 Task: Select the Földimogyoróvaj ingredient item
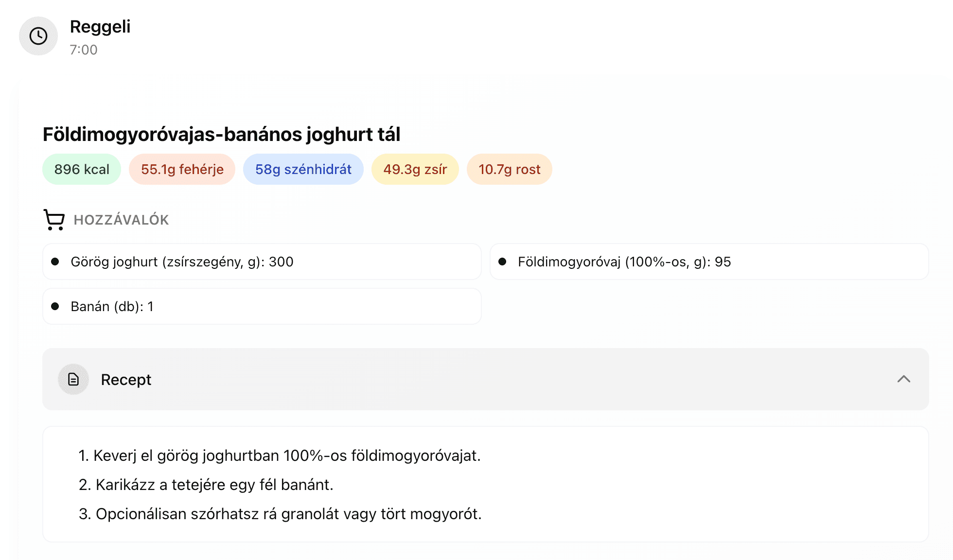click(x=709, y=262)
